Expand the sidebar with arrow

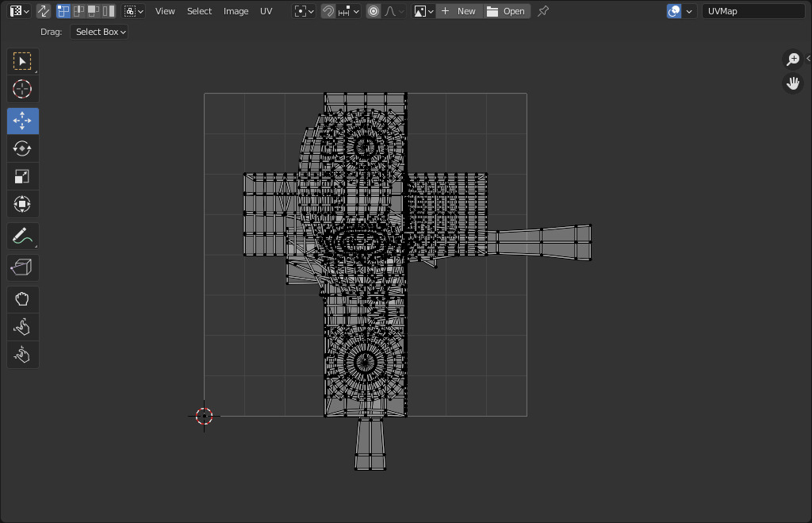pyautogui.click(x=808, y=59)
